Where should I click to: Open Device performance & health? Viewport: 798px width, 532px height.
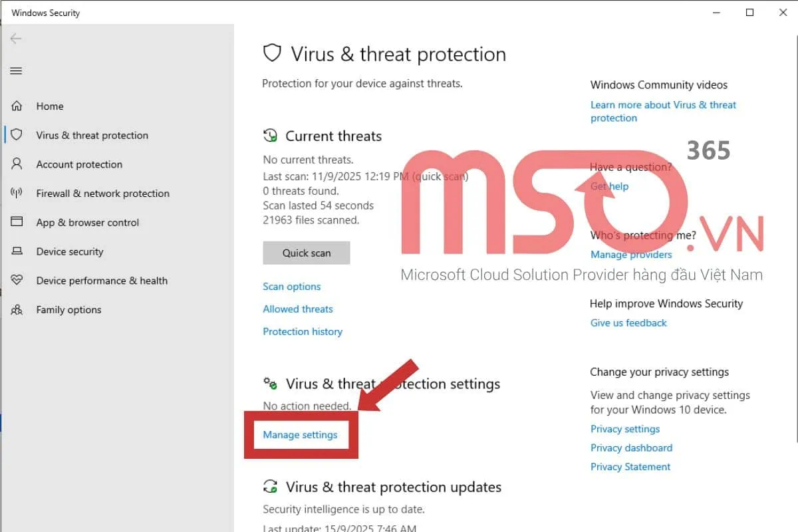102,281
